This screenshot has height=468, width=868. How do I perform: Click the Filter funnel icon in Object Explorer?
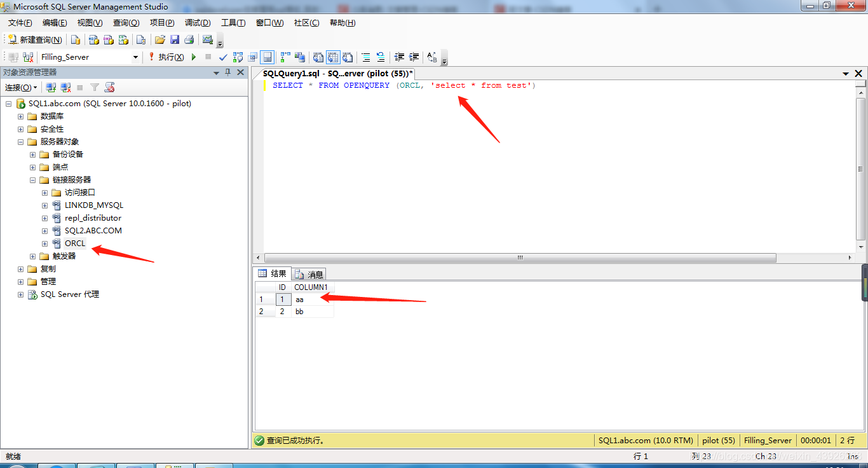(95, 87)
